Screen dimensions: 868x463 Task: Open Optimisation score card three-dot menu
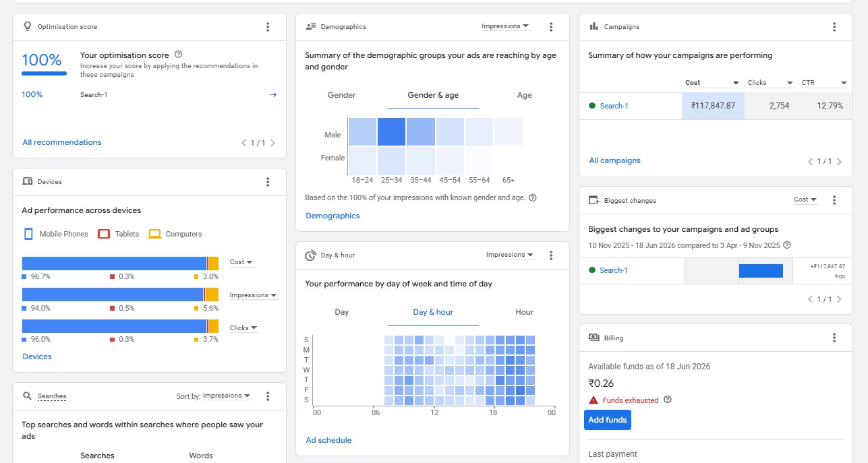pyautogui.click(x=268, y=27)
